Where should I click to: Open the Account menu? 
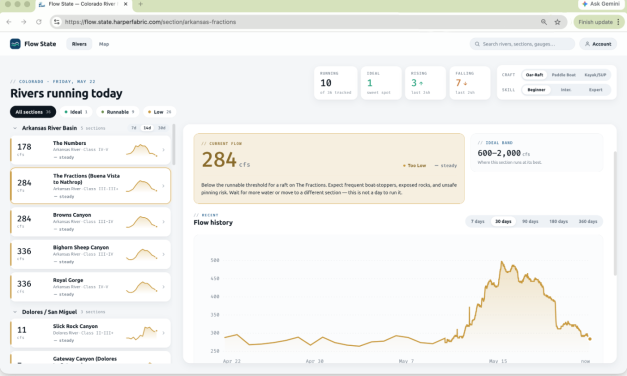click(598, 44)
